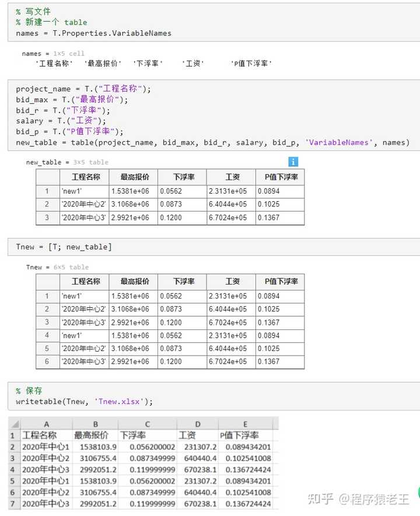Click spreadsheet cell 工程名称 in row 1
Image resolution: width=420 pixels, height=516 pixels.
pos(47,436)
